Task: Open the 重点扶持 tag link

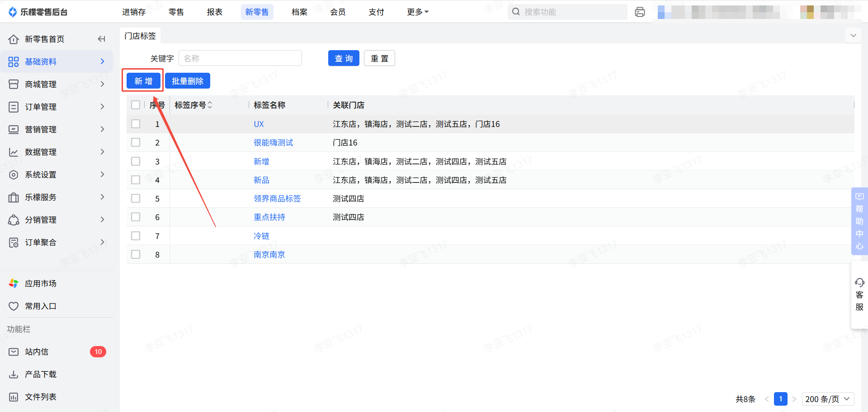Action: click(x=269, y=217)
